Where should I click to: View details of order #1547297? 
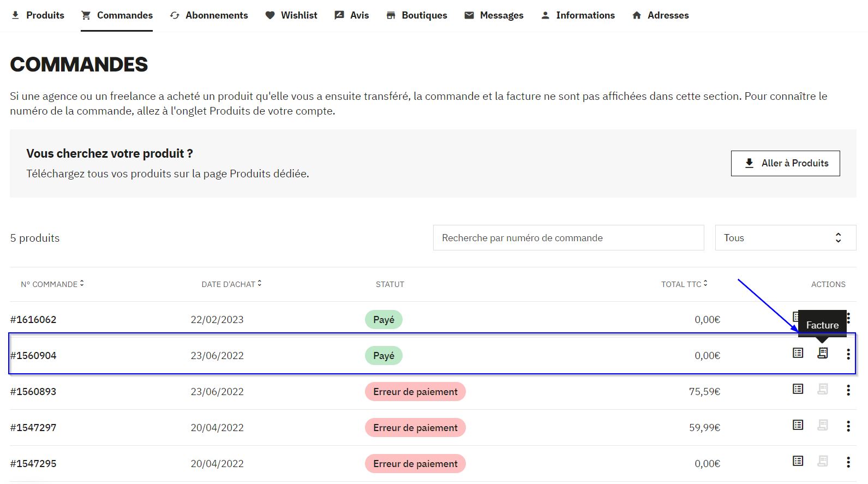click(798, 425)
